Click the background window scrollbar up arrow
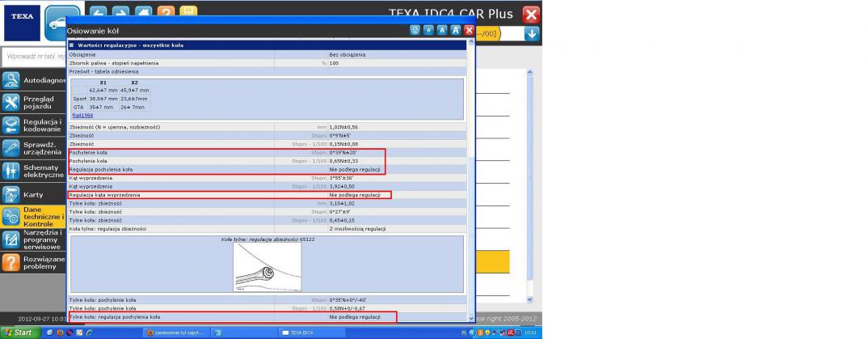Screen dimensions: 868x339 pyautogui.click(x=529, y=73)
